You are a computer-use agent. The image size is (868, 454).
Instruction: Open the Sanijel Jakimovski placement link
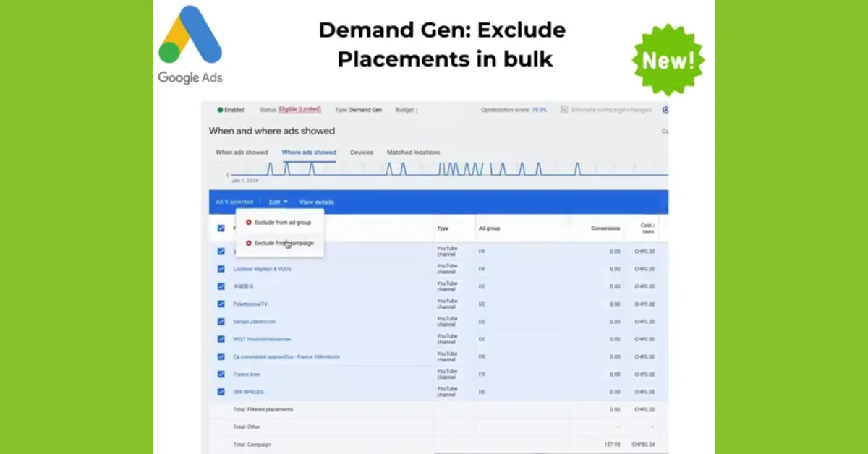coord(255,322)
